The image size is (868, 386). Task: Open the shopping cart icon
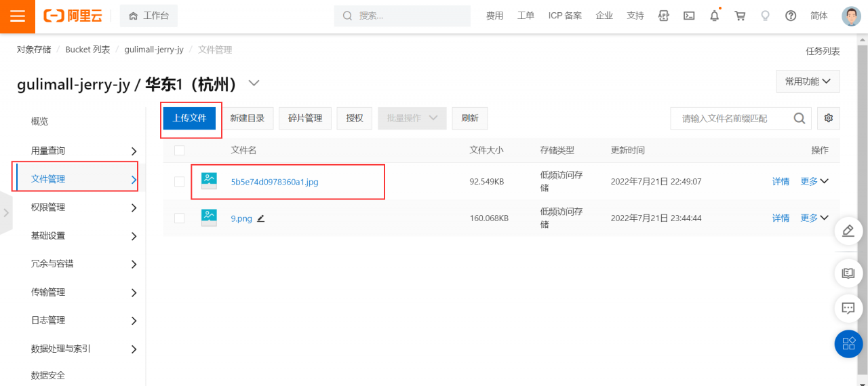click(740, 16)
